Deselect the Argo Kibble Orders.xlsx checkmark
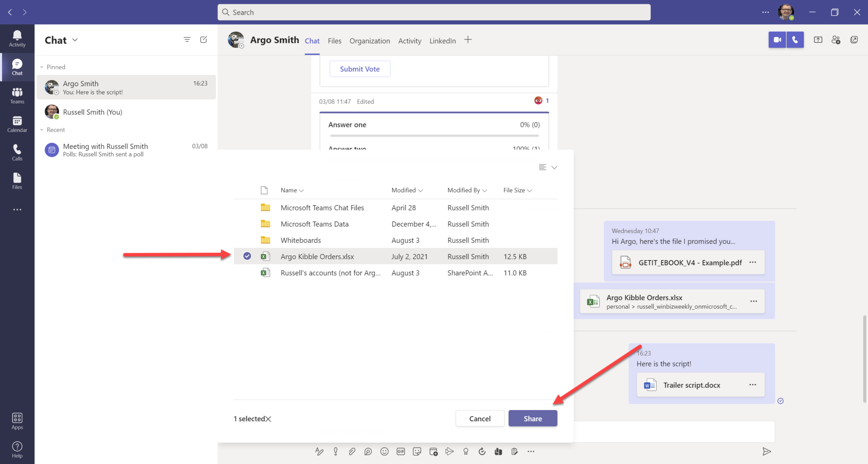868x464 pixels. 247,256
